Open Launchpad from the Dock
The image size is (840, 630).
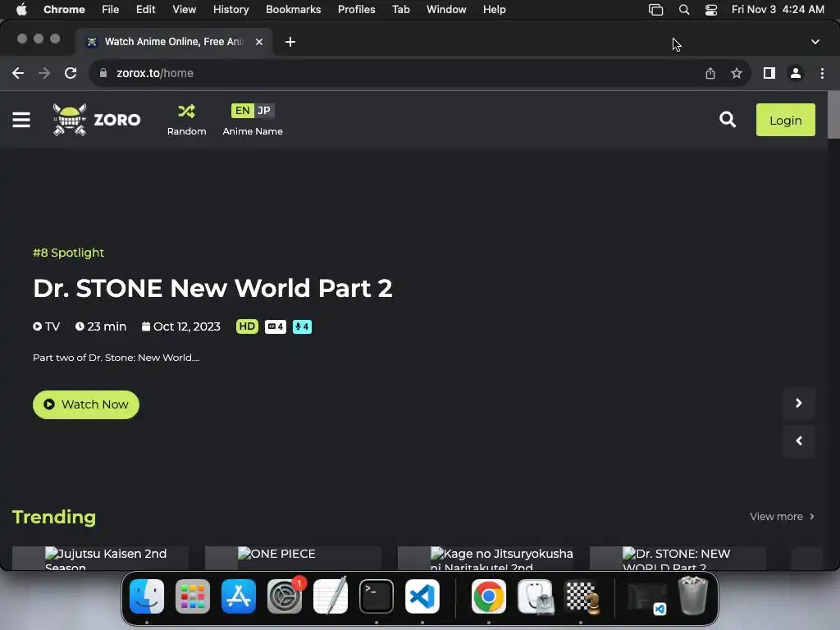point(193,596)
